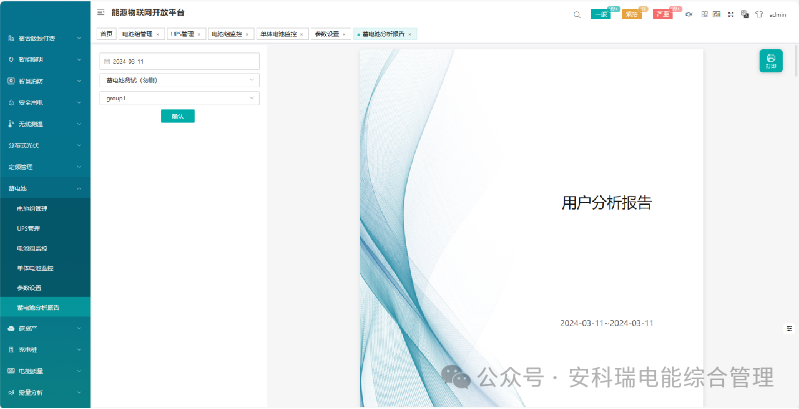The height and width of the screenshot is (409, 799).
Task: Click the printer icon on teal button
Action: coord(771,58)
